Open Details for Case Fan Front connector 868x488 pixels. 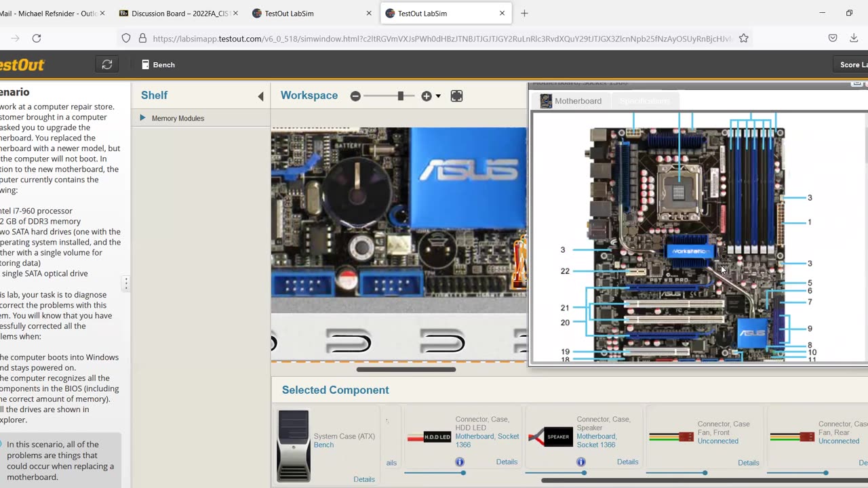[x=748, y=462]
